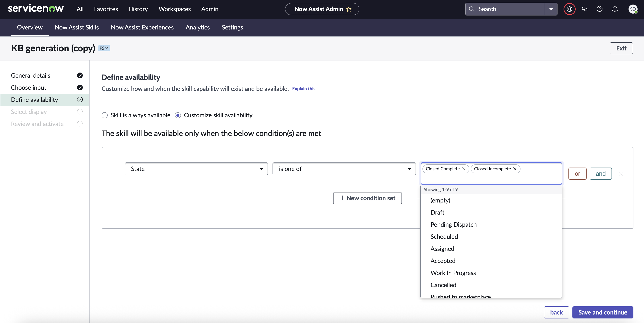Choose Draft from the state list
This screenshot has width=644, height=323.
(491, 212)
